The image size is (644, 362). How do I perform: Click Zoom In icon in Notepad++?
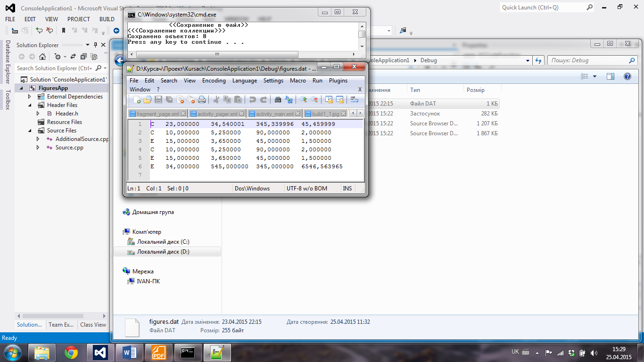tap(303, 99)
